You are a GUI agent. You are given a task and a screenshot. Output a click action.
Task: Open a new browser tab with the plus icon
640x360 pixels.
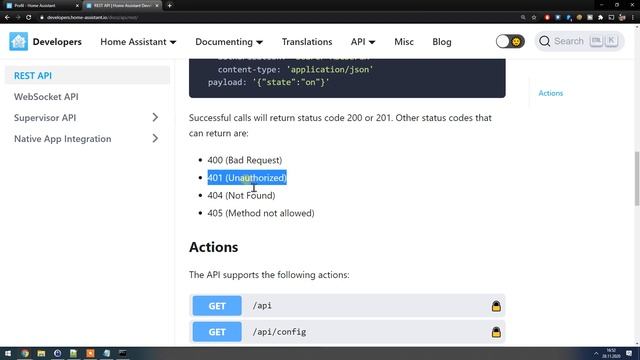[169, 6]
